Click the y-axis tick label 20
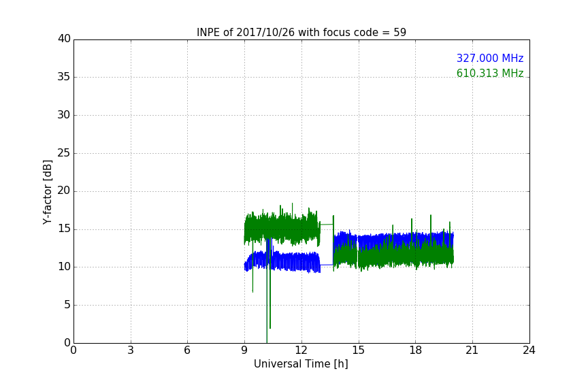This screenshot has height=392, width=588. point(64,191)
